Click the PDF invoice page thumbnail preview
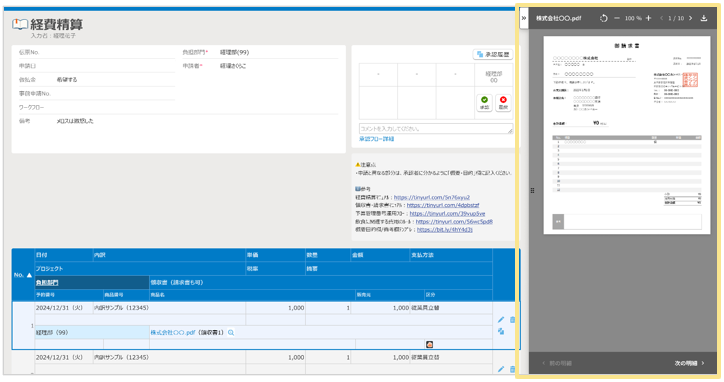This screenshot has width=724, height=382. point(627,135)
